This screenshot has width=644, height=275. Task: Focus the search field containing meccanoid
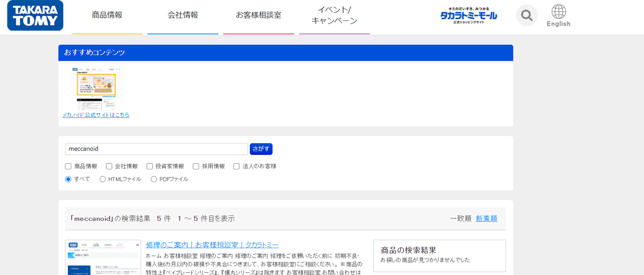[156, 149]
